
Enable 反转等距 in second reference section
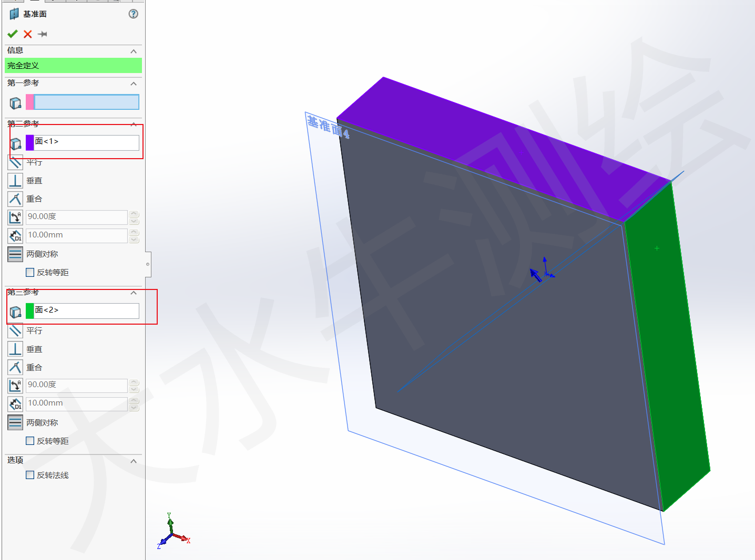(30, 272)
